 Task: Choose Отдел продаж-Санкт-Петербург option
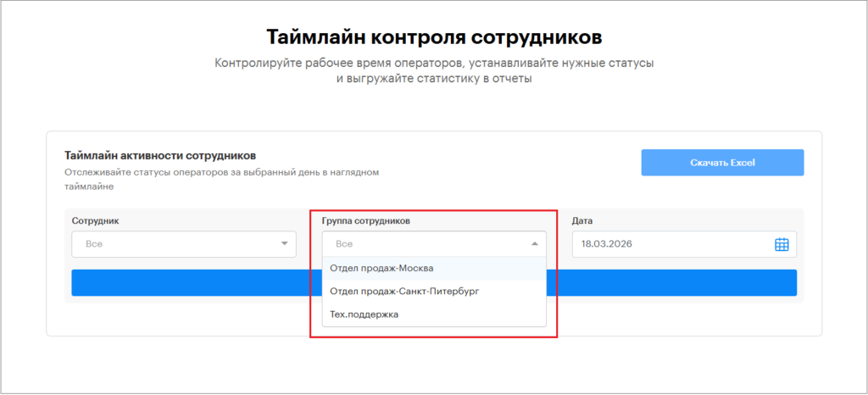click(x=404, y=292)
